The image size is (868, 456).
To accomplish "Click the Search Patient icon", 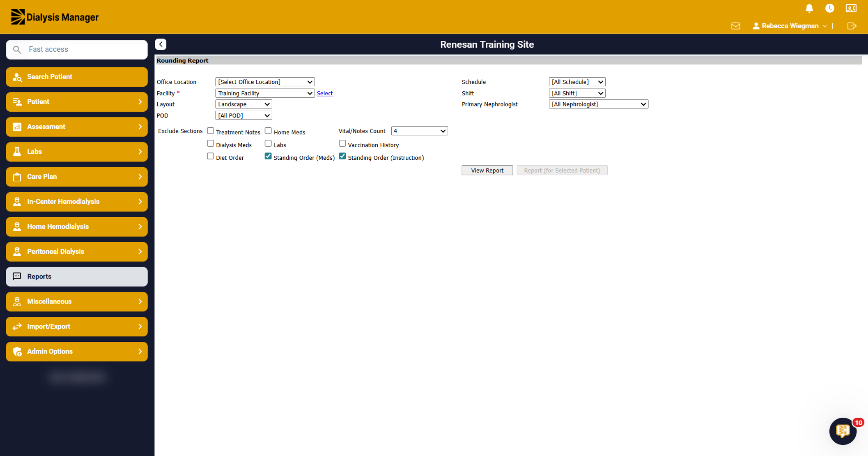I will click(x=17, y=77).
